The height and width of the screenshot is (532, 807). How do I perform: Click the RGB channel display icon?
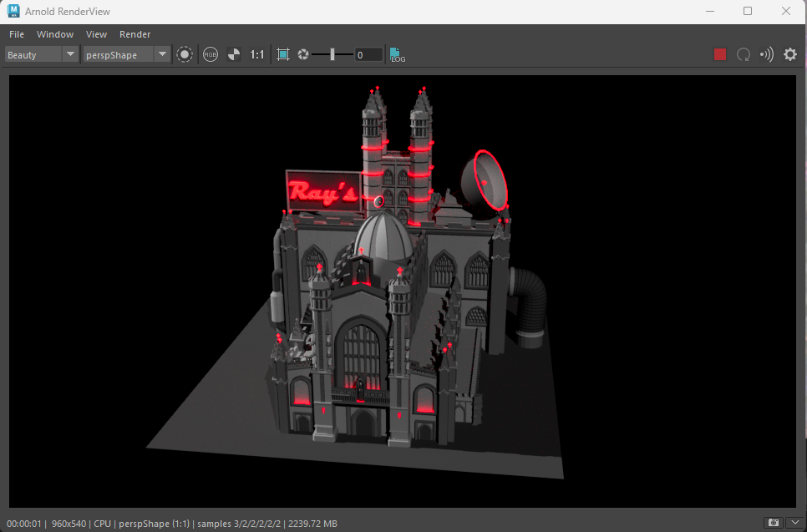(x=211, y=54)
